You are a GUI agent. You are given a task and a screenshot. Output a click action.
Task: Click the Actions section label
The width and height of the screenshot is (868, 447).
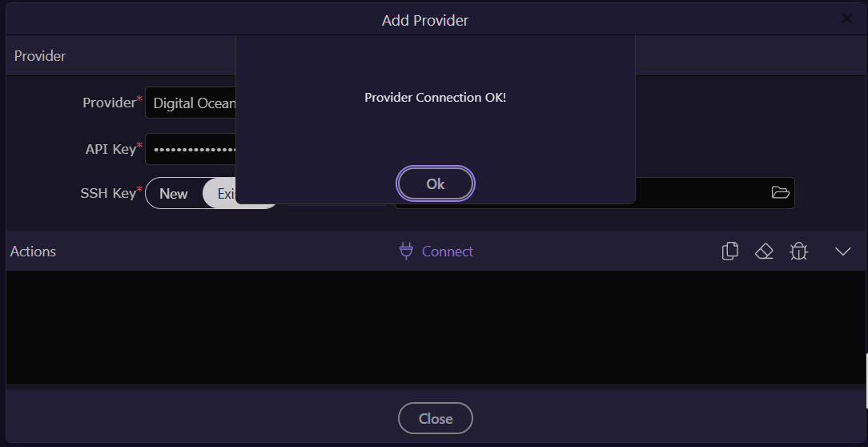(33, 252)
